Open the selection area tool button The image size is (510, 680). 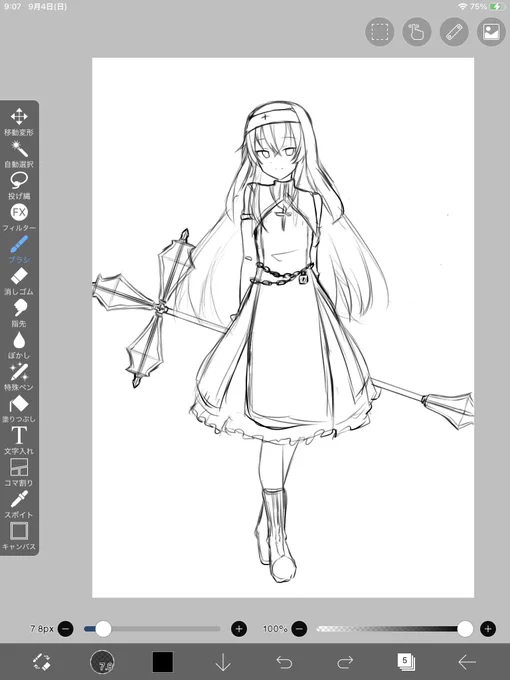point(380,32)
